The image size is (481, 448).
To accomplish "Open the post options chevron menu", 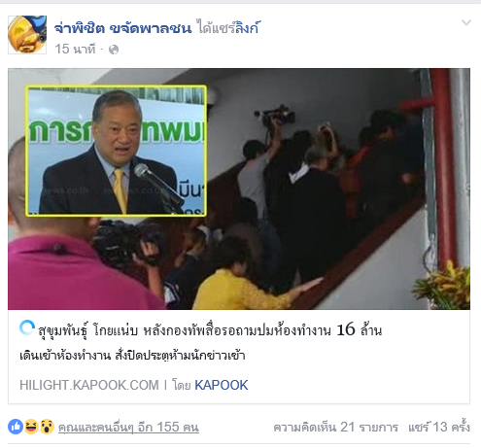I will tap(466, 22).
